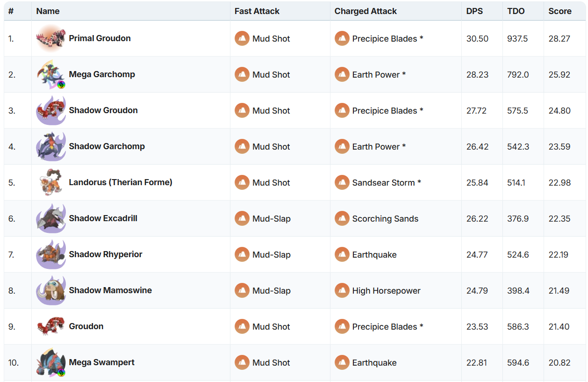Click the Mega Swampert sprite icon

coord(50,362)
